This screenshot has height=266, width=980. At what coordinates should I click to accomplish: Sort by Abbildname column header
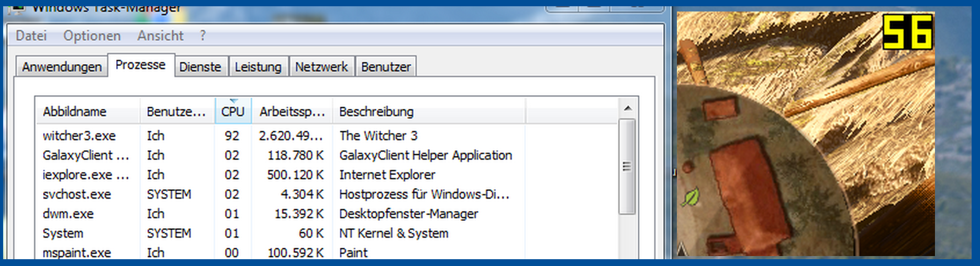(x=88, y=111)
